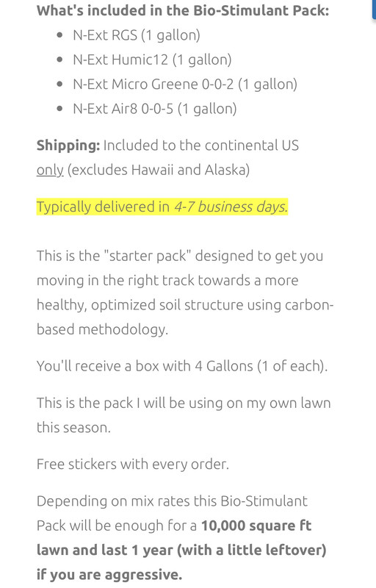Click the yellow highlighted delivery notice
This screenshot has width=376, height=588.
pyautogui.click(x=162, y=207)
